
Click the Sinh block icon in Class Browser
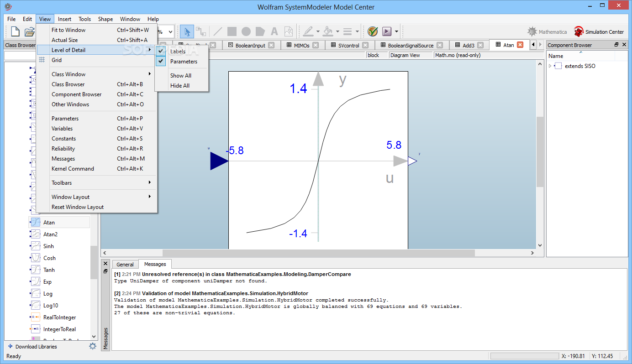pos(36,246)
